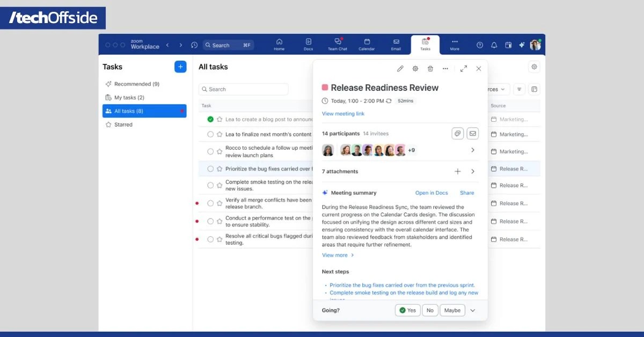
Task: Star the 'Verify all merge conflicts' task
Action: [219, 203]
